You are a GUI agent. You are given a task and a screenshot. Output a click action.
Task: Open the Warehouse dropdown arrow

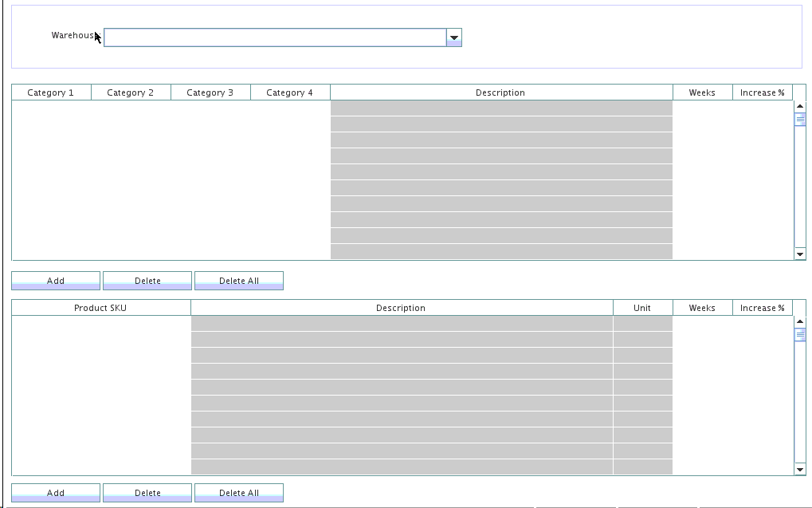[x=454, y=37]
